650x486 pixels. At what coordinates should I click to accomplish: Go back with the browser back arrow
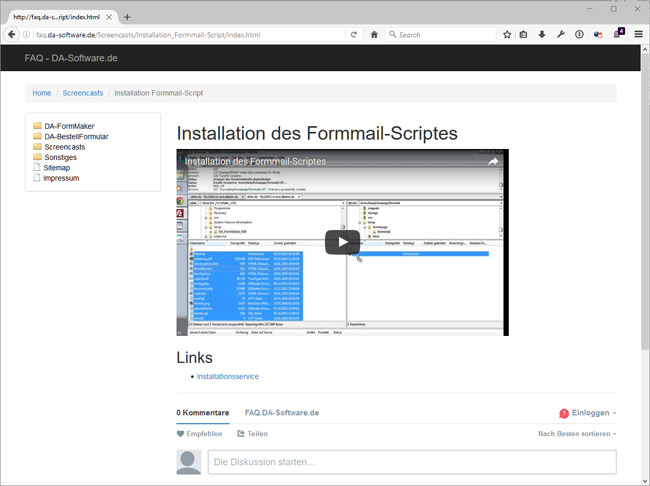point(12,34)
